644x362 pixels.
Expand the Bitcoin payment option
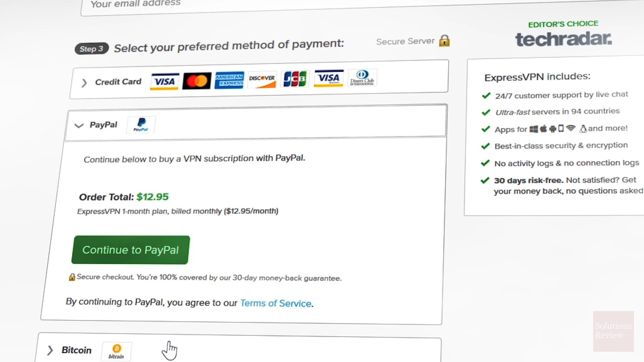pos(50,350)
